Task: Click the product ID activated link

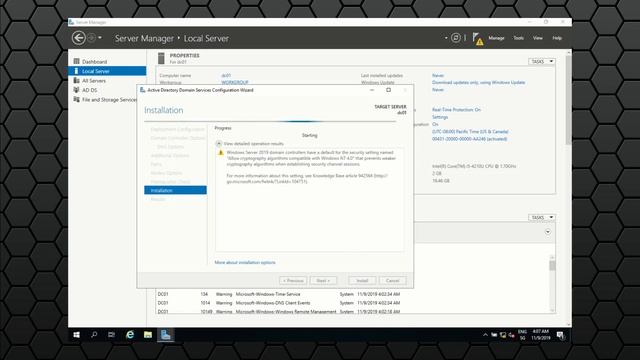Action: click(469, 139)
